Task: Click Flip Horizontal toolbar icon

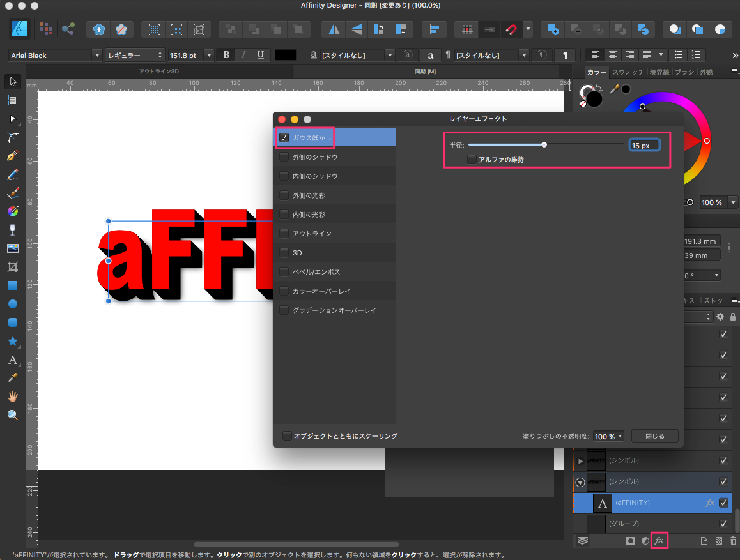Action: 334,30
